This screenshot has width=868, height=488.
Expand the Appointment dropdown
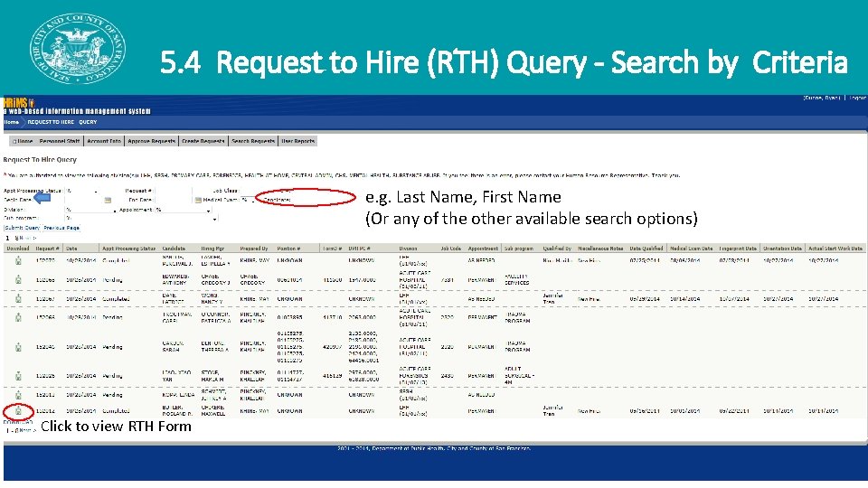[x=183, y=210]
